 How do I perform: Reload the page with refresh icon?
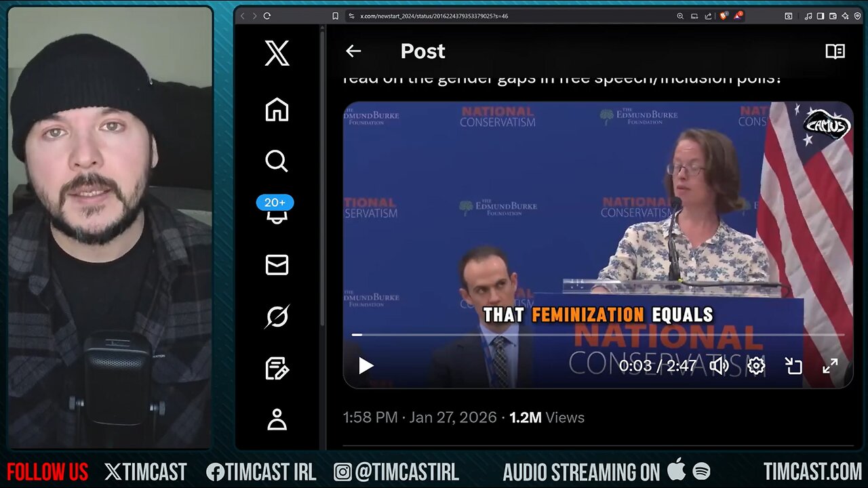click(267, 16)
